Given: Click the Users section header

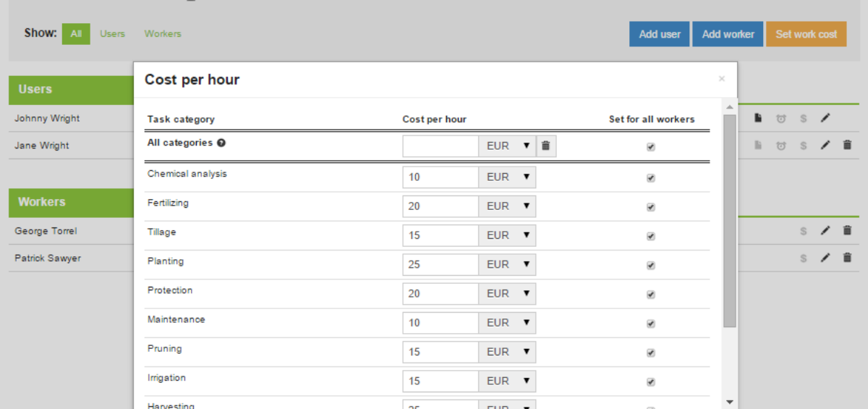Looking at the screenshot, I should [x=71, y=90].
